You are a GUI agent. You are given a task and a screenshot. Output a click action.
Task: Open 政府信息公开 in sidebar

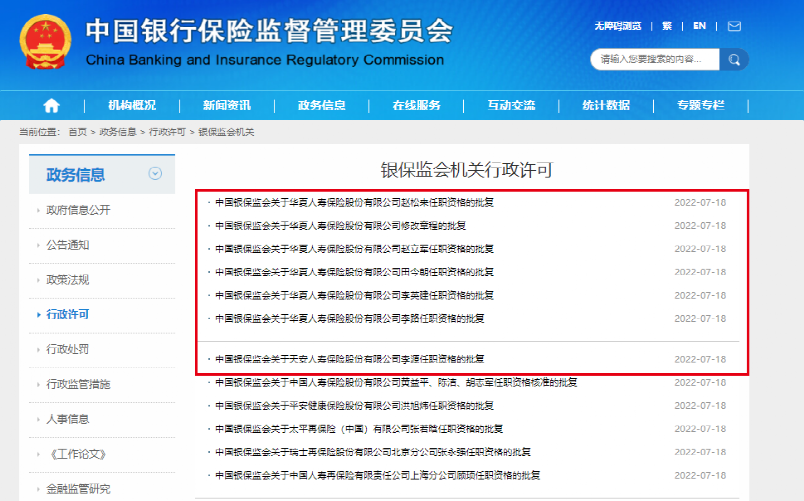click(78, 210)
